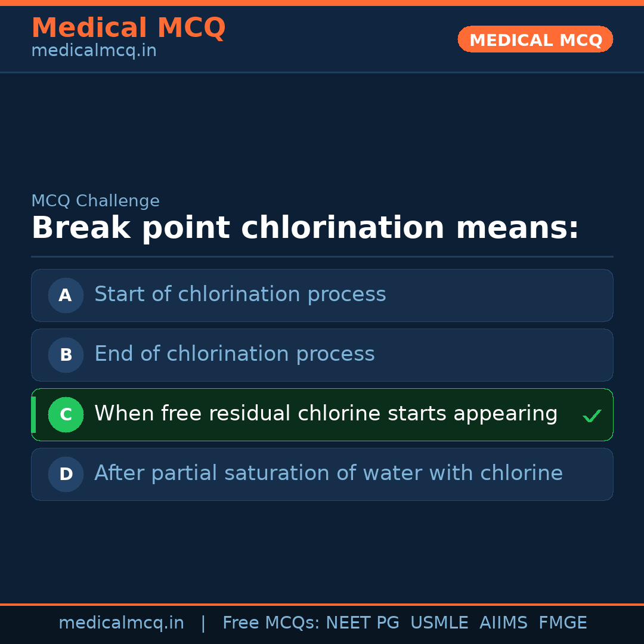Click the green checkmark on option C

[x=592, y=416]
